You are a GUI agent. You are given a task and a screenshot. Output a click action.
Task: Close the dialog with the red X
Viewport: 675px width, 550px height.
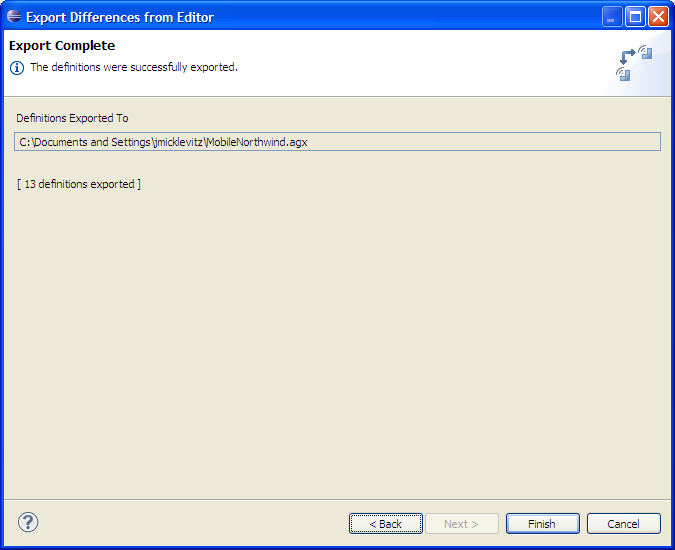[x=658, y=17]
